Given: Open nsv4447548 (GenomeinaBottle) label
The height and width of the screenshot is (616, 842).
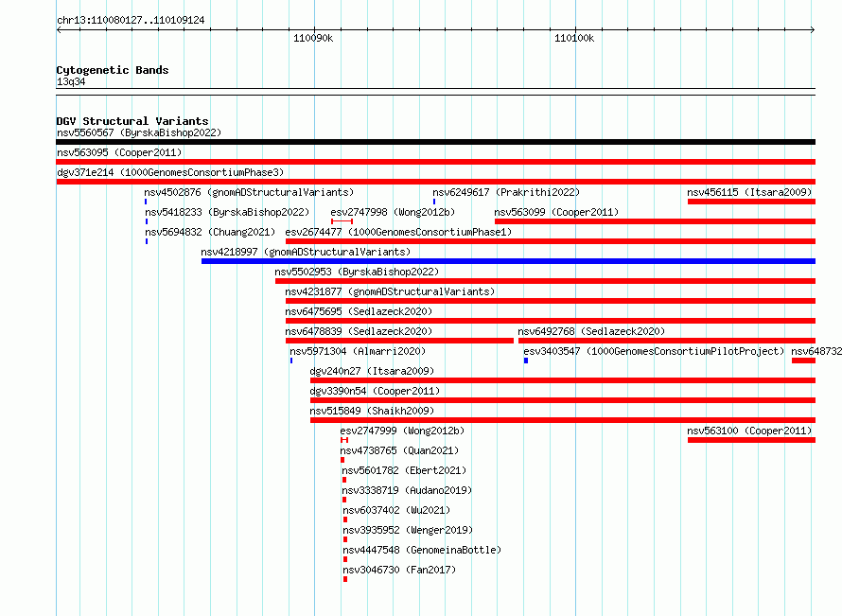Looking at the screenshot, I should [x=422, y=550].
